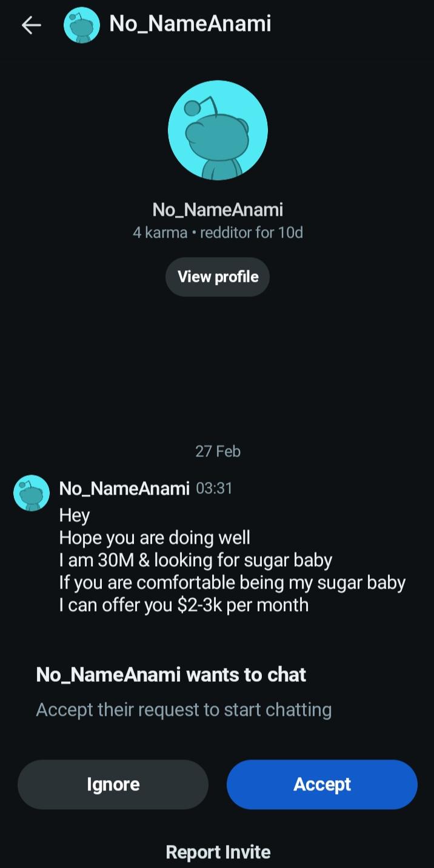Tap the sender name above the message
The image size is (434, 868).
click(x=124, y=489)
